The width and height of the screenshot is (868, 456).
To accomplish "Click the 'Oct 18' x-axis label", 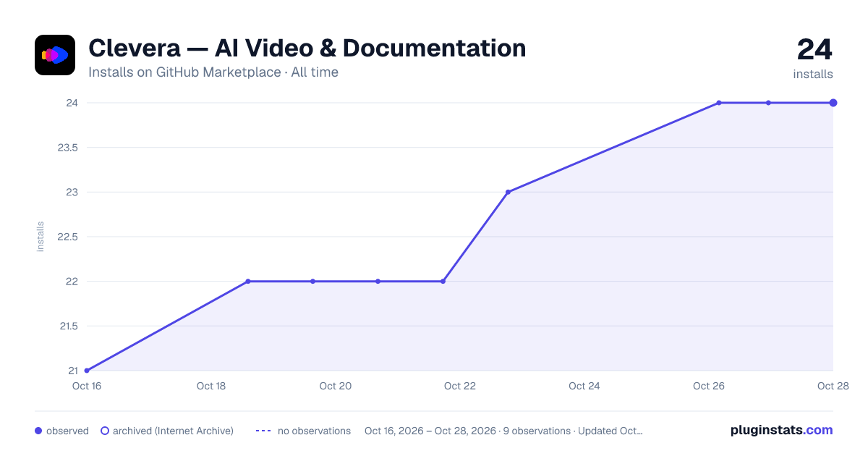I will point(211,386).
